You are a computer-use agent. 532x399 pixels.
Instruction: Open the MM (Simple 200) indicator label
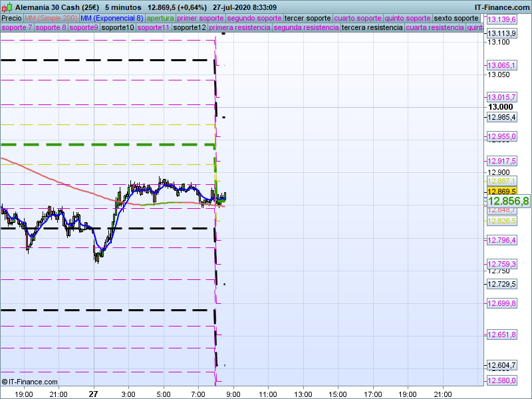tap(46, 18)
